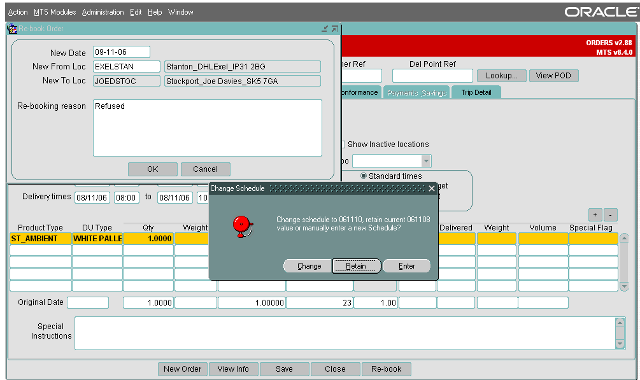Open the location dropdown list arrow

426,161
